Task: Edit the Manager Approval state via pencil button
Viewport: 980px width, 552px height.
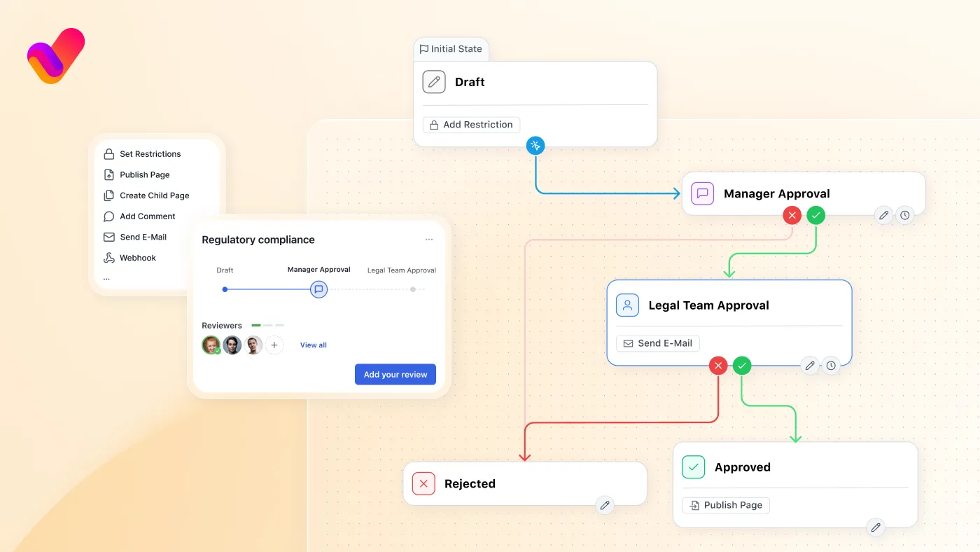Action: point(884,215)
